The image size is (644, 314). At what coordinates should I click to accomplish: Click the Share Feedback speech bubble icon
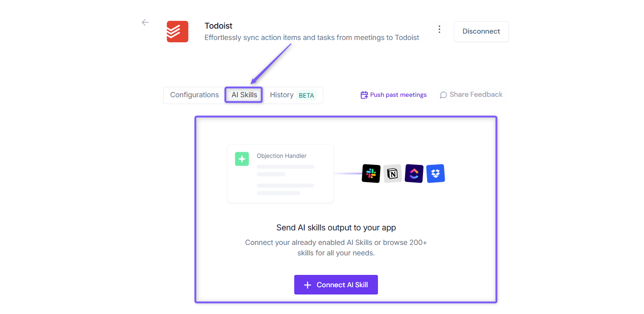pyautogui.click(x=443, y=95)
